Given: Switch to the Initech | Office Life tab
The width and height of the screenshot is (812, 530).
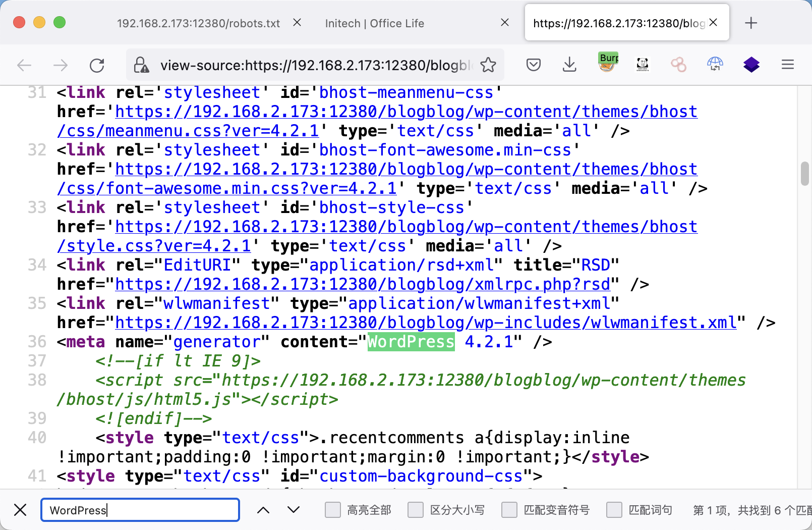Looking at the screenshot, I should (374, 23).
